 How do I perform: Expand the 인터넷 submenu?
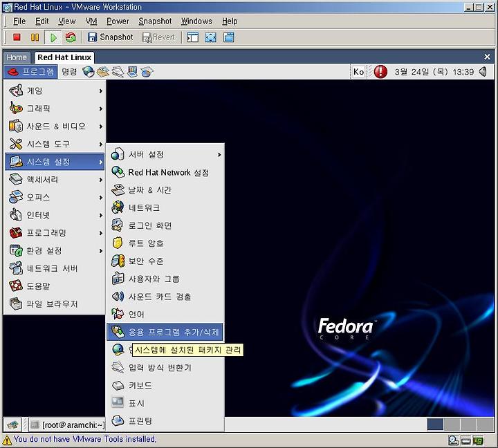click(x=55, y=215)
